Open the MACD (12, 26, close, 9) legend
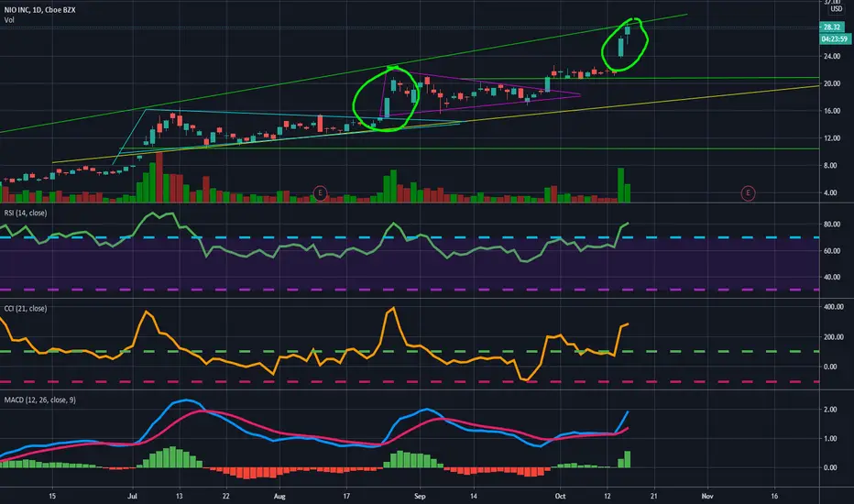The height and width of the screenshot is (504, 854). tap(39, 400)
